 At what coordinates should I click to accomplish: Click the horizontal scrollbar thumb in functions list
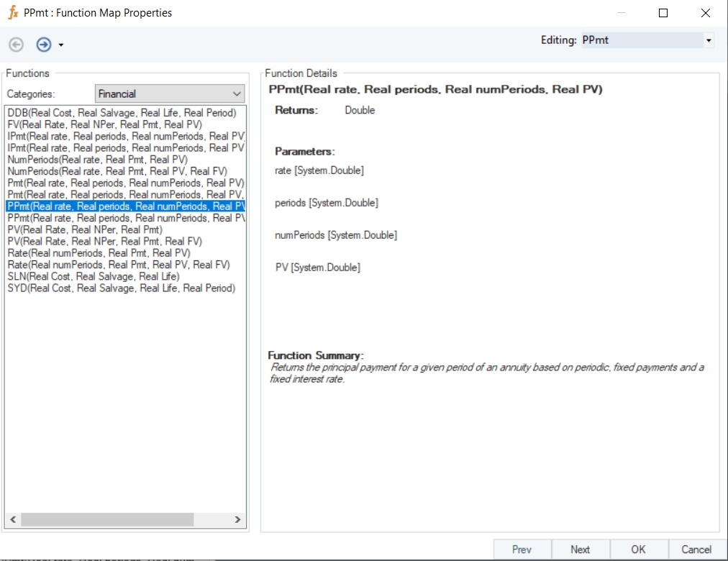tap(106, 519)
